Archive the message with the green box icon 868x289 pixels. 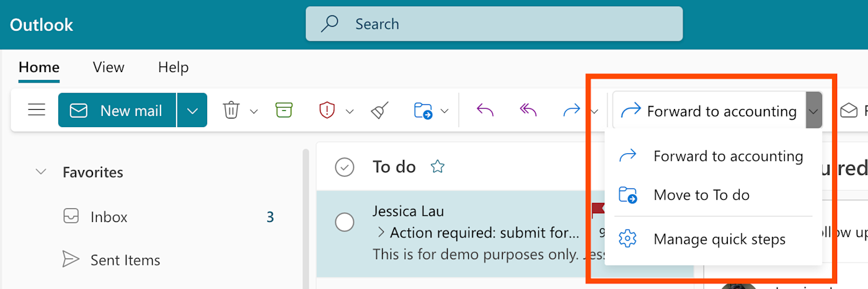(x=284, y=110)
